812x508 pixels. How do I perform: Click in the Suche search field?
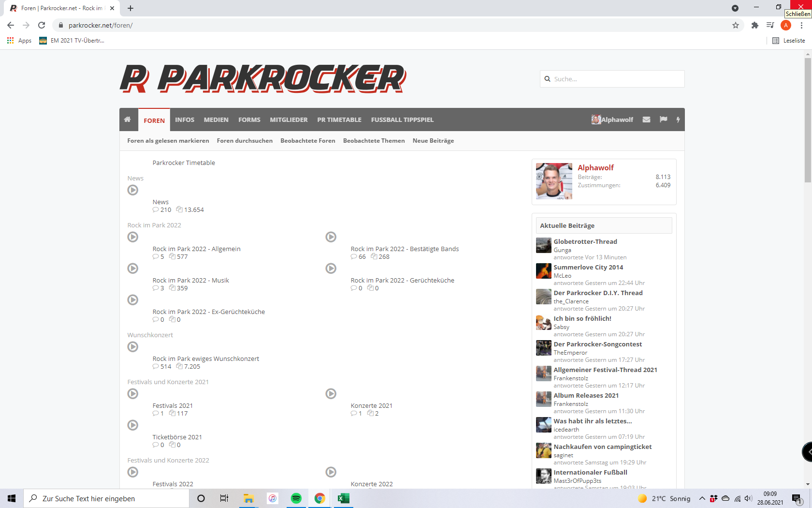[x=612, y=79]
